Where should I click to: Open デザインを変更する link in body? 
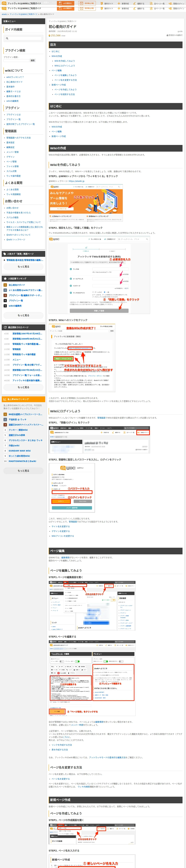[x=61, y=531]
